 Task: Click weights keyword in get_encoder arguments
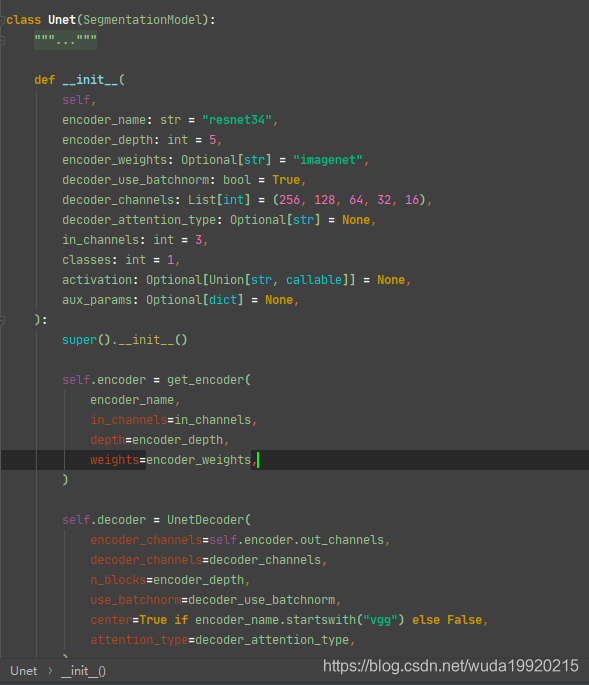pyautogui.click(x=114, y=460)
